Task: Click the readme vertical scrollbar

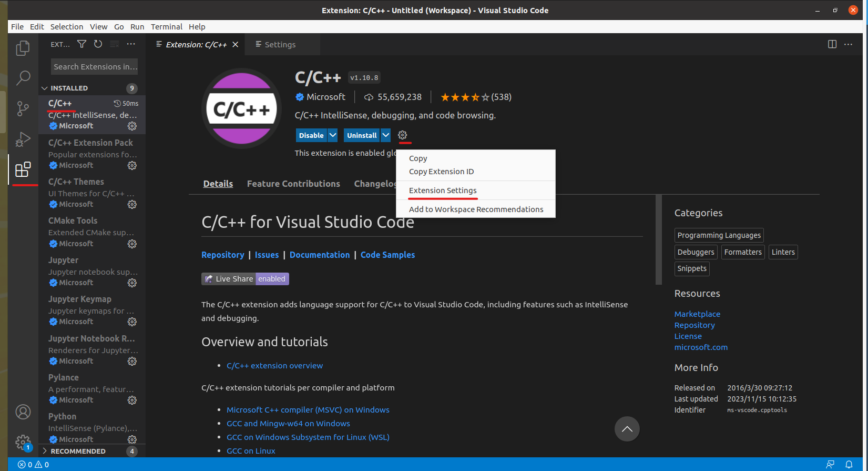Action: [x=659, y=239]
